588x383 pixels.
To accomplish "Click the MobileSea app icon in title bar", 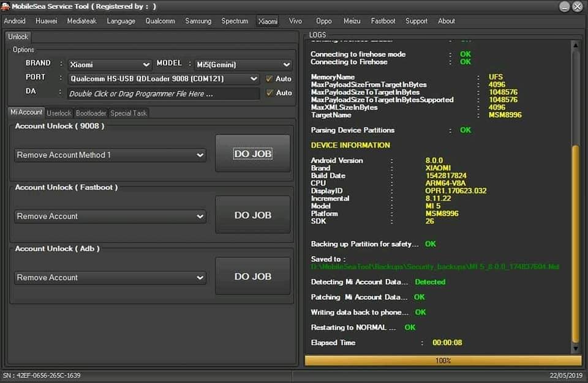I will pyautogui.click(x=6, y=6).
